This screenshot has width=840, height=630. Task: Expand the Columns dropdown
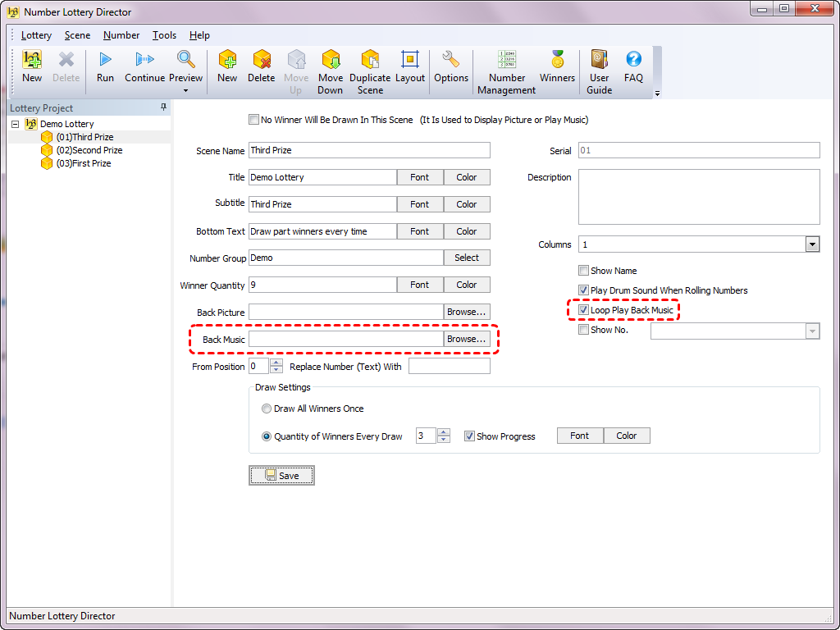point(812,244)
